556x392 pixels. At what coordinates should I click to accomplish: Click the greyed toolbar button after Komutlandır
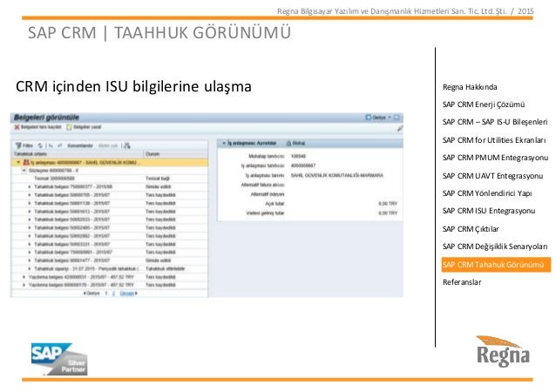tap(108, 145)
